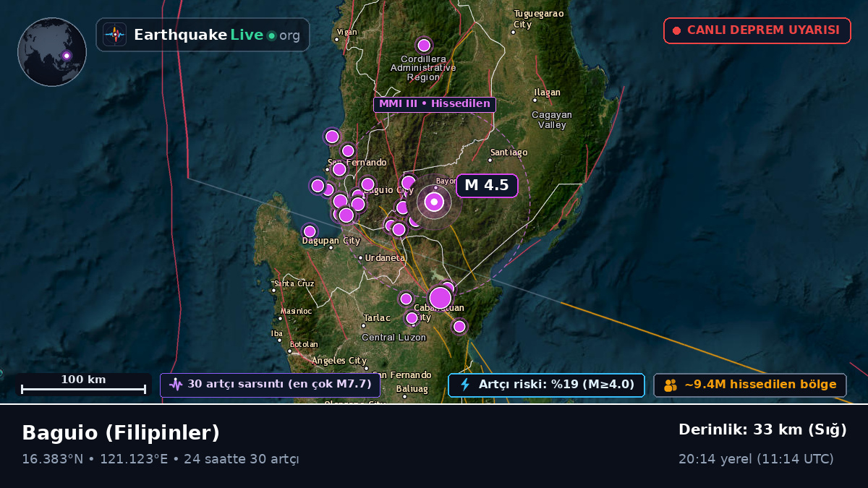Click the M 4.5 magnitude label
The height and width of the screenshot is (488, 868).
pyautogui.click(x=487, y=186)
